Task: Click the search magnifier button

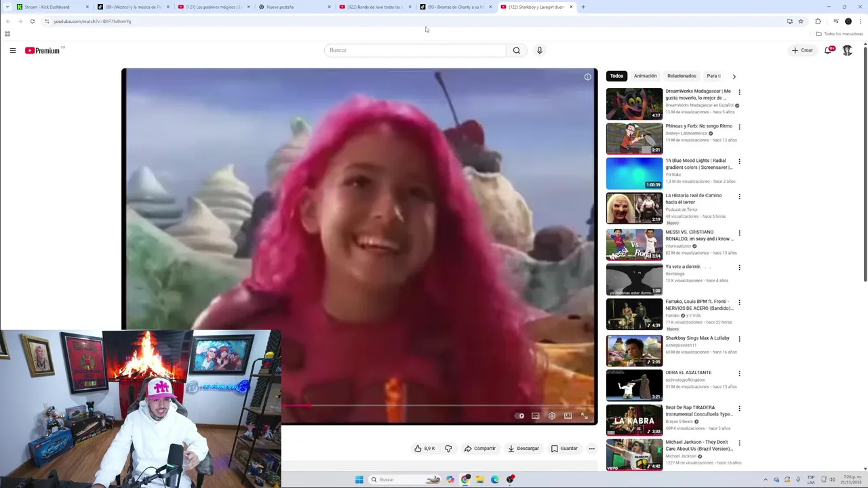Action: coord(517,50)
